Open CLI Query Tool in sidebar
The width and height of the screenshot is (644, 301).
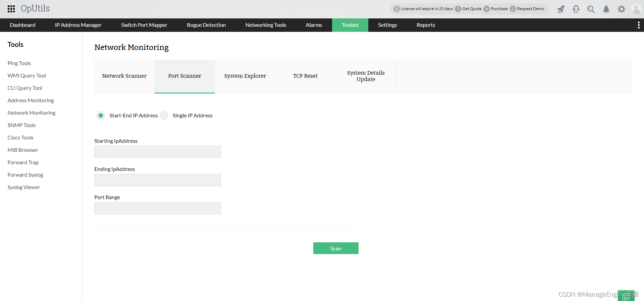pos(25,88)
